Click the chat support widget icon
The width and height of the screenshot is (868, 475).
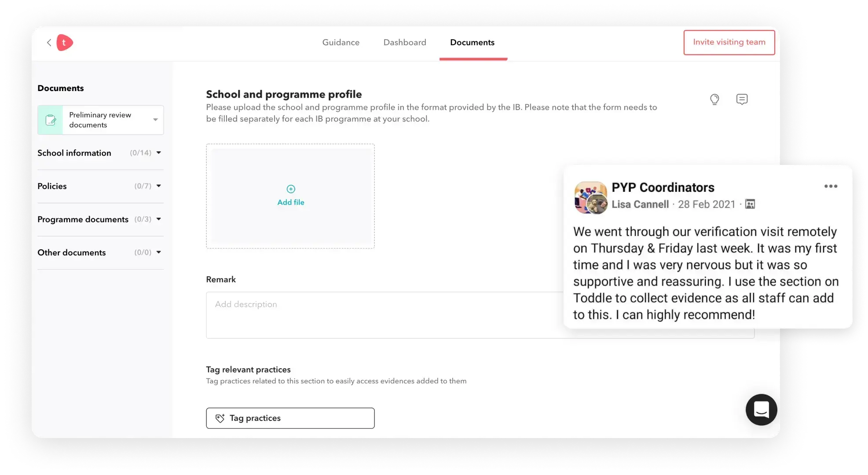(x=761, y=409)
